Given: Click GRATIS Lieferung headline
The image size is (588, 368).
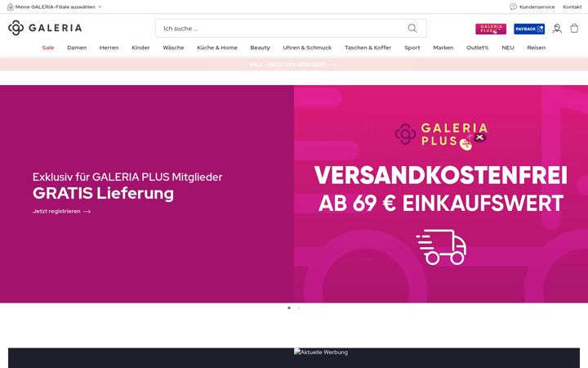Looking at the screenshot, I should [103, 193].
